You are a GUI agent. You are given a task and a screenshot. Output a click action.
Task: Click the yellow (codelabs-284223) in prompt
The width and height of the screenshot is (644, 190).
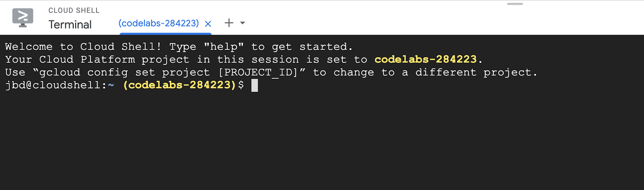click(x=180, y=85)
